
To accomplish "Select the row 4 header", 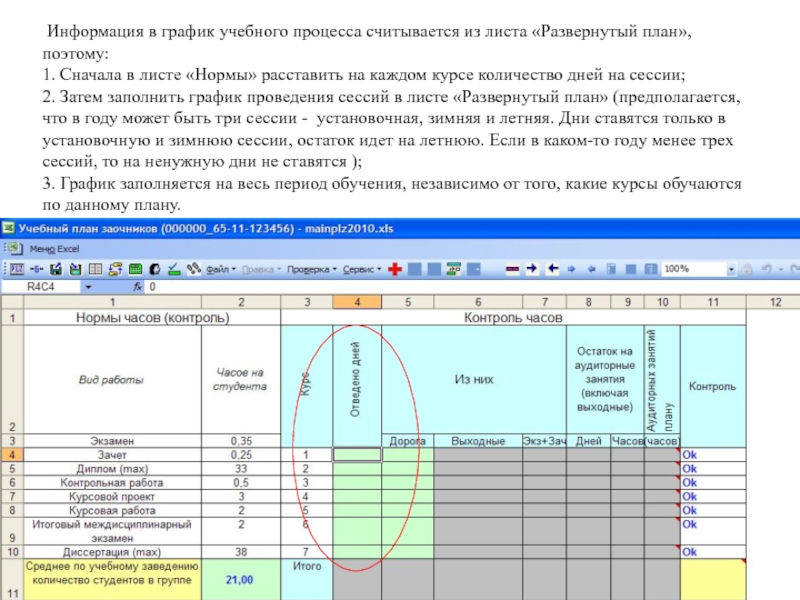I will click(11, 454).
